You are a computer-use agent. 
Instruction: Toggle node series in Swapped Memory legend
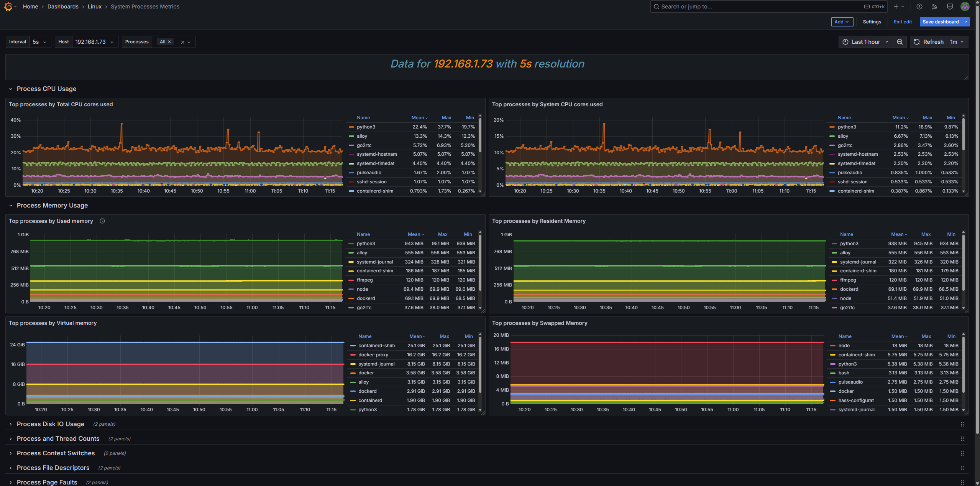pyautogui.click(x=844, y=345)
